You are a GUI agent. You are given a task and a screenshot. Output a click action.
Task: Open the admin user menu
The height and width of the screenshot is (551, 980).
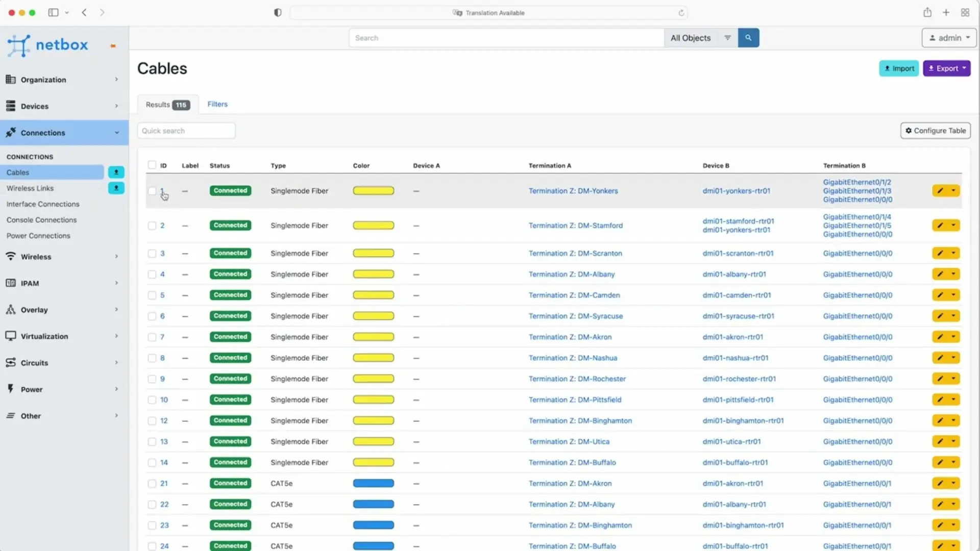pyautogui.click(x=949, y=38)
